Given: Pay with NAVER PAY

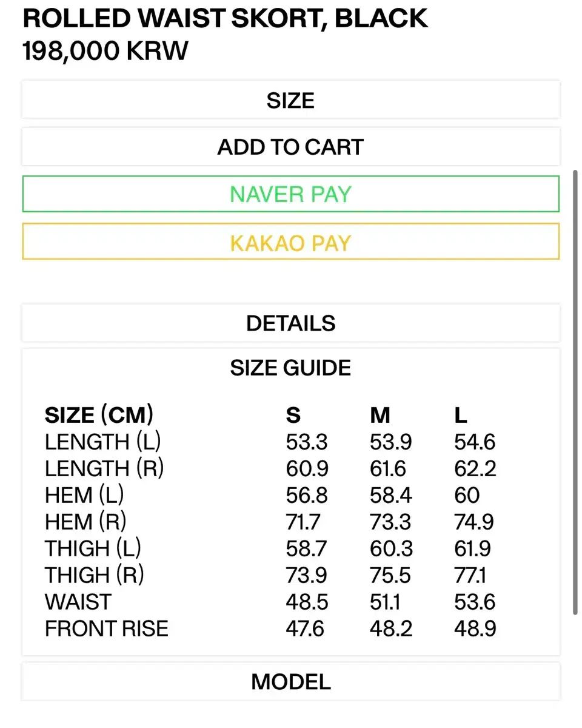Looking at the screenshot, I should tap(290, 194).
